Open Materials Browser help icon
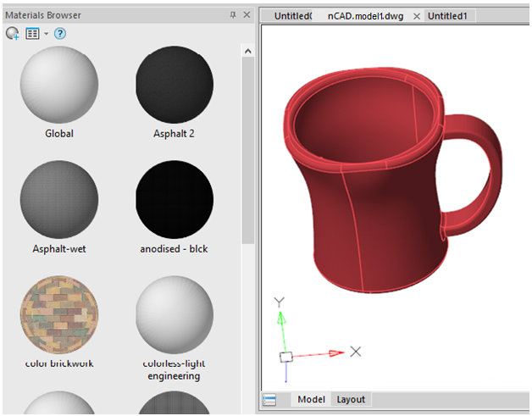This screenshot has width=532, height=416. tap(60, 34)
